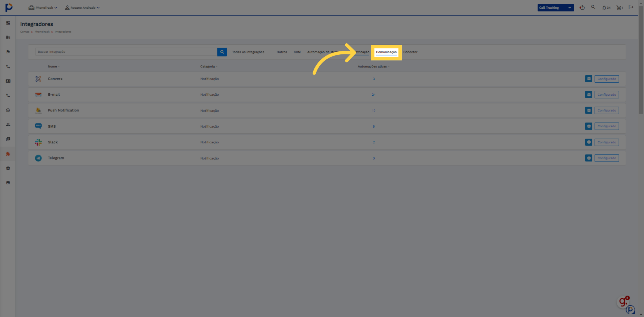Viewport: 644px width, 317px height.
Task: Select the Comunicação filter tab
Action: 386,52
